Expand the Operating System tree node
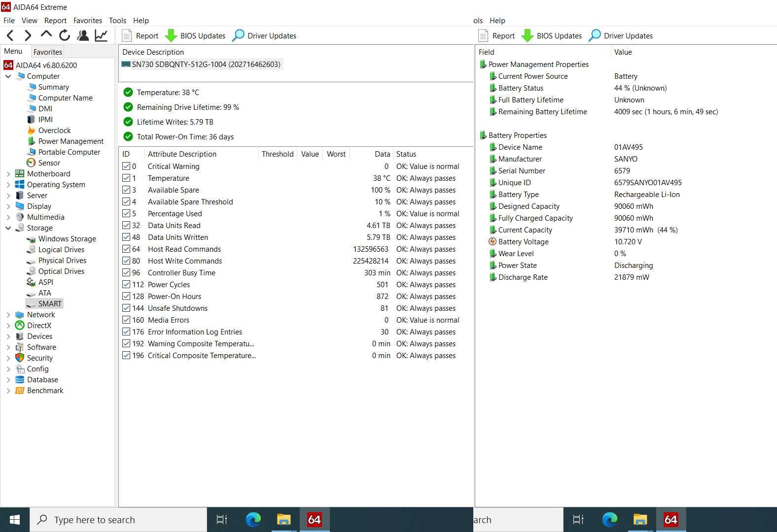This screenshot has width=777, height=532. tap(8, 185)
